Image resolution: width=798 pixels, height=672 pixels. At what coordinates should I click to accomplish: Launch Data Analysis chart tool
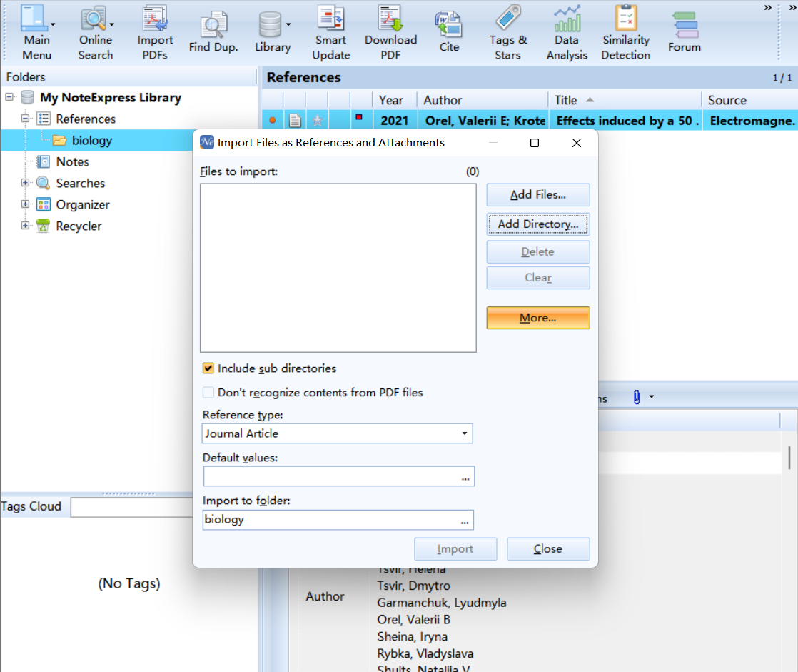point(567,31)
